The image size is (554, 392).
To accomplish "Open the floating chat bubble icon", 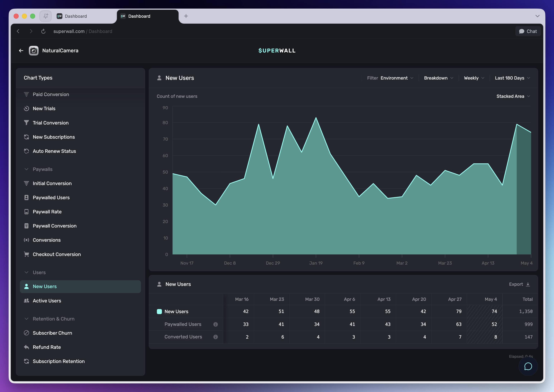I will [x=528, y=366].
